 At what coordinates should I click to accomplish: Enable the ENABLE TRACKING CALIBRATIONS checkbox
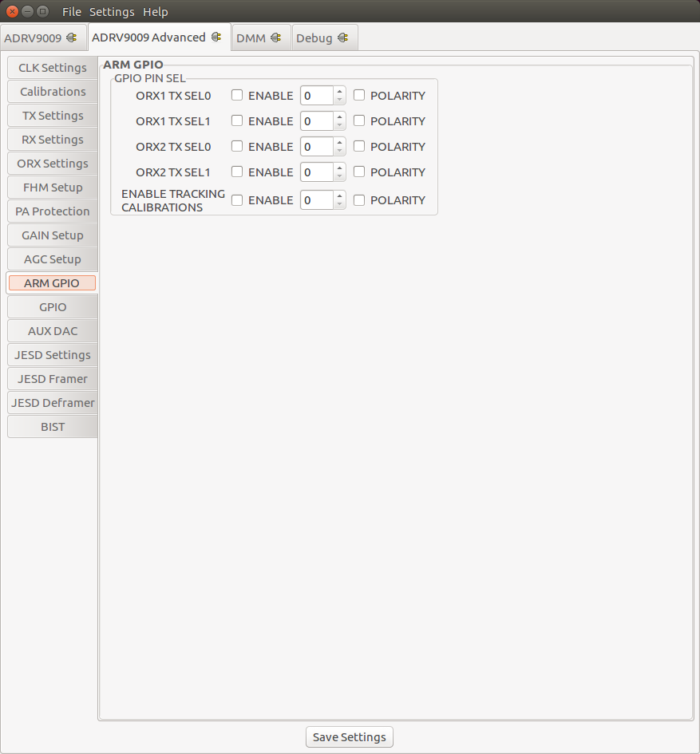point(236,199)
